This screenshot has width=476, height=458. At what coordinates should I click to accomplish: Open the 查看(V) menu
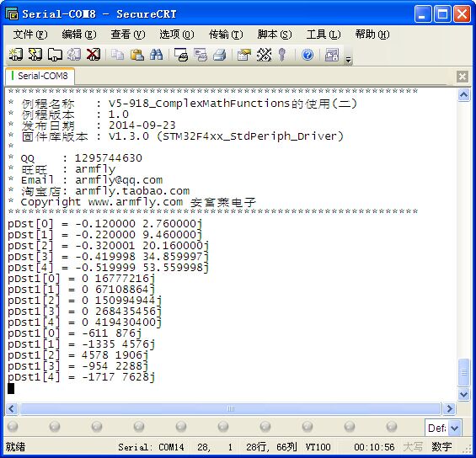click(128, 35)
